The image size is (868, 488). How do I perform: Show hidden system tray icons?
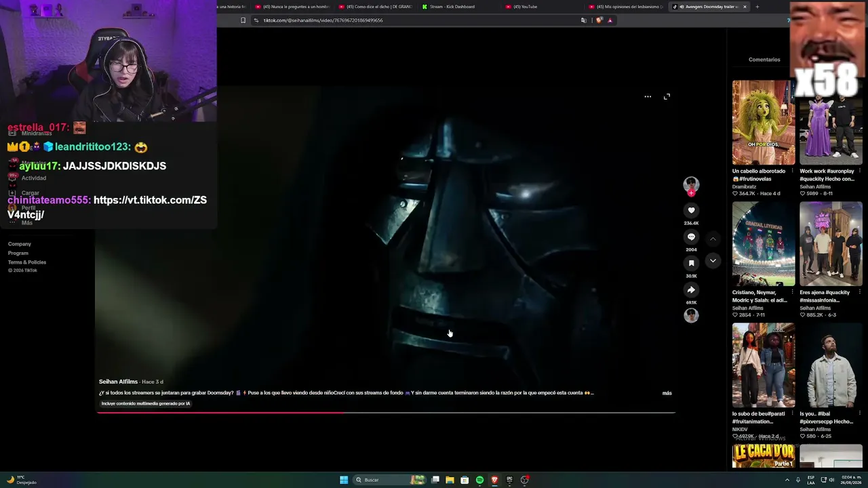click(787, 480)
